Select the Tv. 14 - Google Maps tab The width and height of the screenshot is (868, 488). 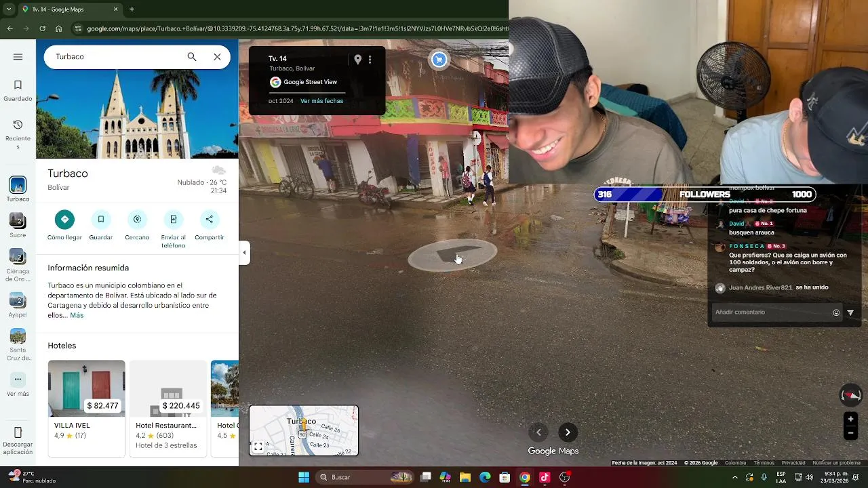[x=71, y=9]
